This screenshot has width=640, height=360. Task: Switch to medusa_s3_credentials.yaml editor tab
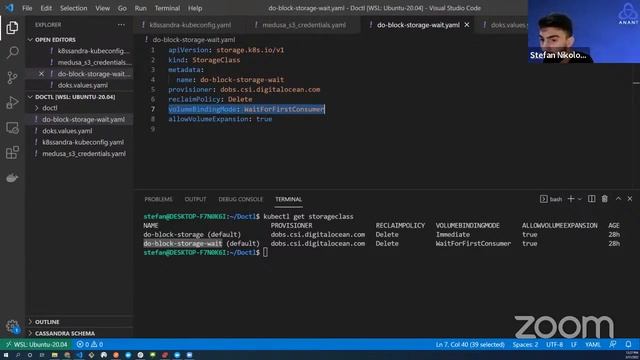tap(304, 25)
